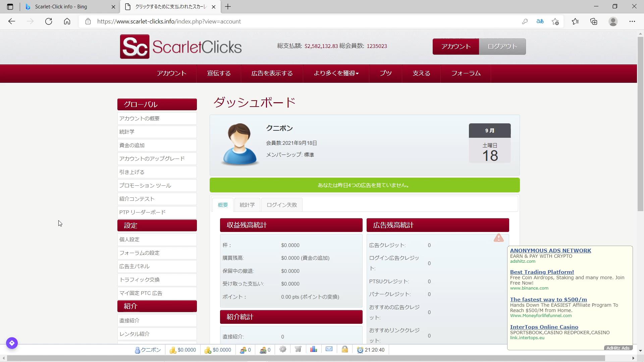The width and height of the screenshot is (644, 362).
Task: Open the 支える navigation item
Action: pos(421,73)
